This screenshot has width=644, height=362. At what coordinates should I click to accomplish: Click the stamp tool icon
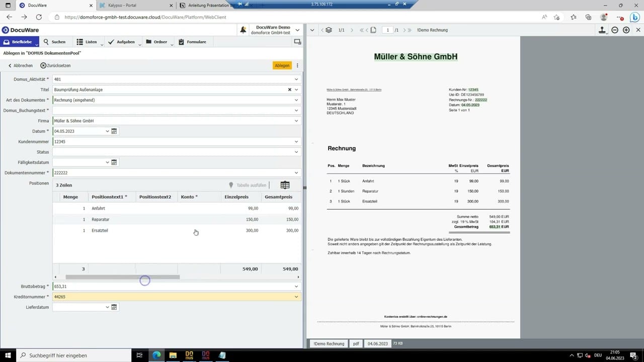tap(602, 30)
